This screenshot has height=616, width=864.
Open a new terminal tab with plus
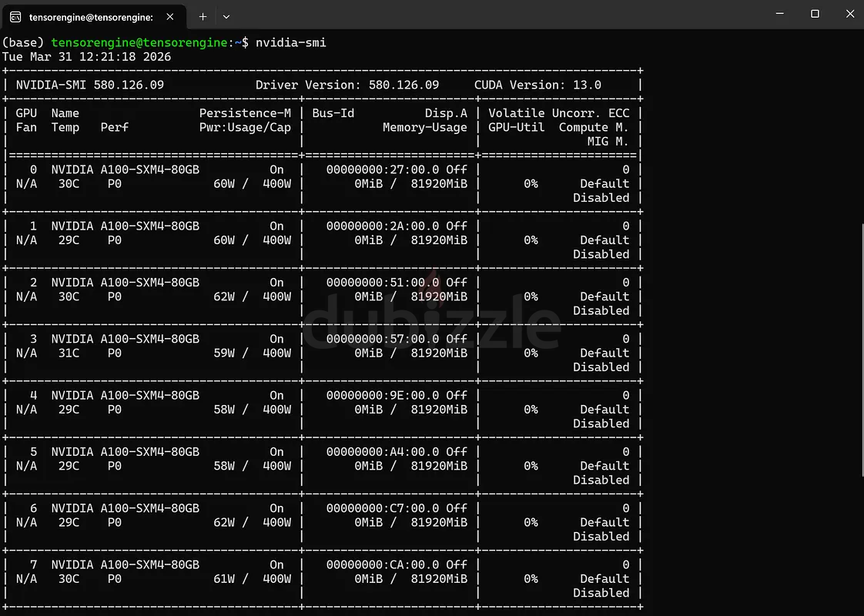(203, 16)
